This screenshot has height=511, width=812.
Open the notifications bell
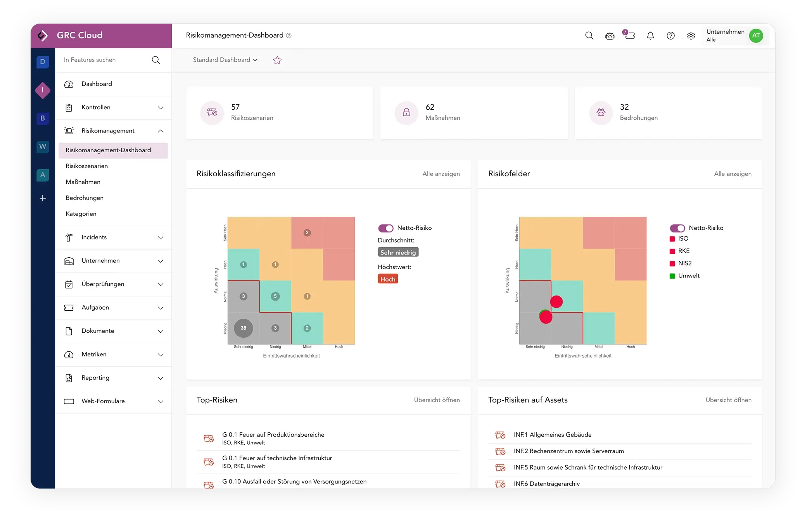coord(651,36)
